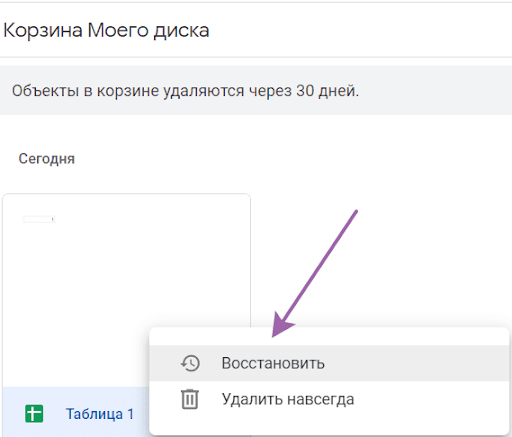The image size is (512, 437).
Task: Click the 30-day deletion notice text
Action: pos(186,91)
